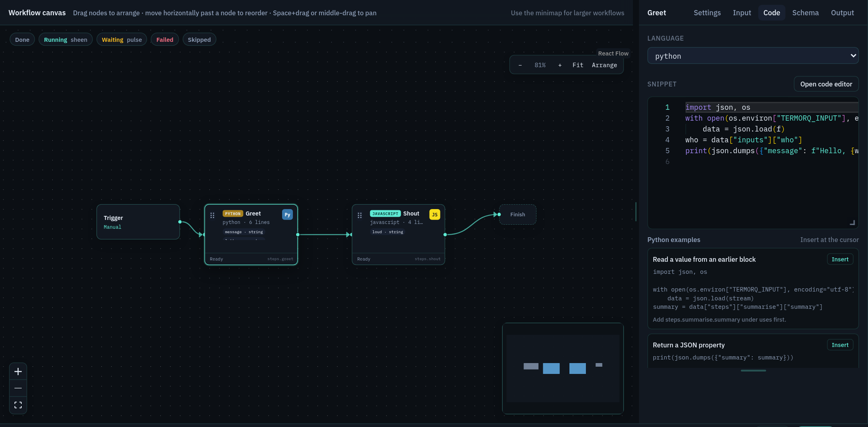Click the 81% zoom level readout
This screenshot has height=427, width=868.
tap(540, 65)
